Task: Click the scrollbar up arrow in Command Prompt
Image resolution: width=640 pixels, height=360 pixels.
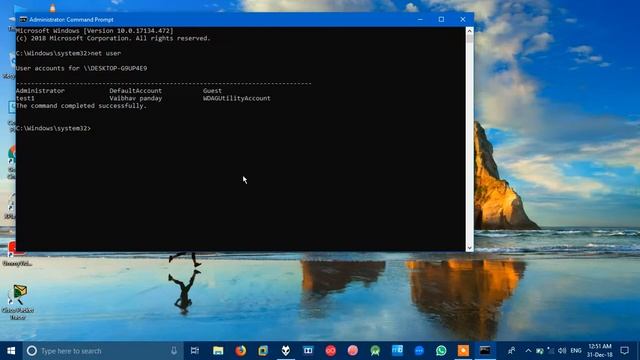Action: tap(469, 31)
